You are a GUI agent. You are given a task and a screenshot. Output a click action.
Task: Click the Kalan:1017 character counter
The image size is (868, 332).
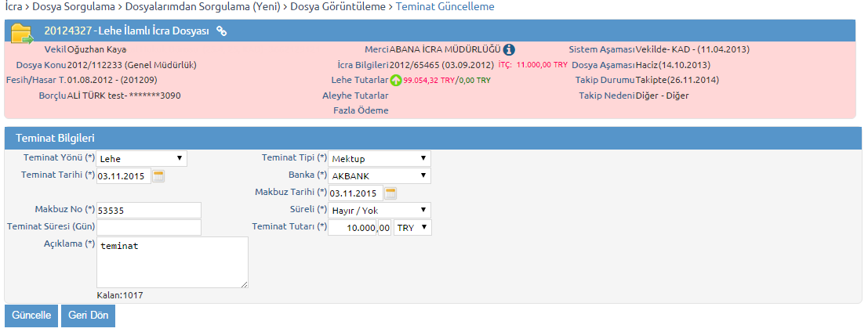tap(119, 295)
